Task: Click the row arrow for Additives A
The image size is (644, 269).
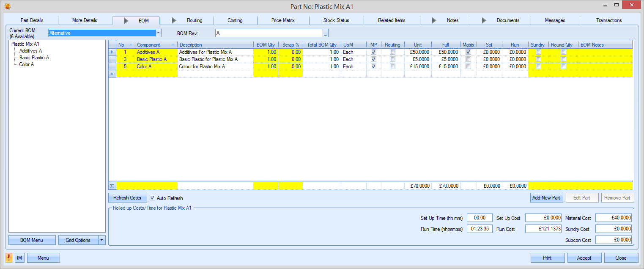Action: tap(112, 52)
